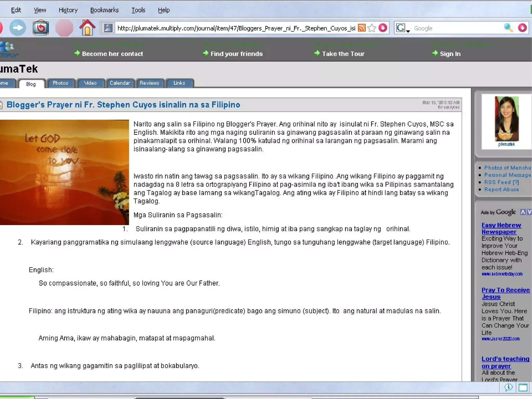Click the info bubble status bar icon
This screenshot has width=532, height=399.
(508, 388)
